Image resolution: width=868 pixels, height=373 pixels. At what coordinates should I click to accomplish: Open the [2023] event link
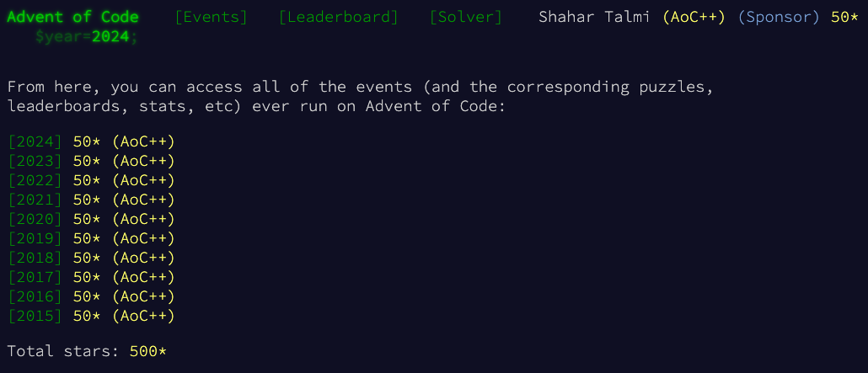click(35, 162)
